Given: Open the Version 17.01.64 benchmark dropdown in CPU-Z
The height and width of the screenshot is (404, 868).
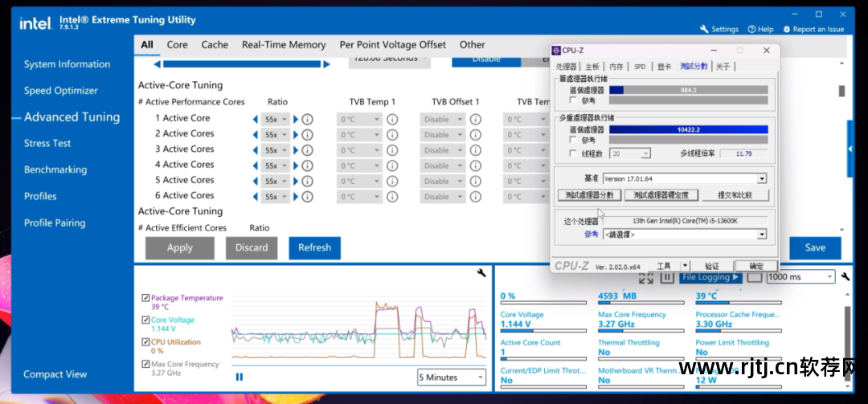Looking at the screenshot, I should tap(761, 178).
